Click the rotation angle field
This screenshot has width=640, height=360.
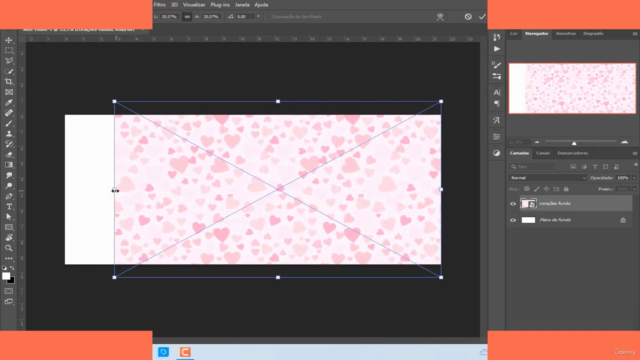pos(244,17)
